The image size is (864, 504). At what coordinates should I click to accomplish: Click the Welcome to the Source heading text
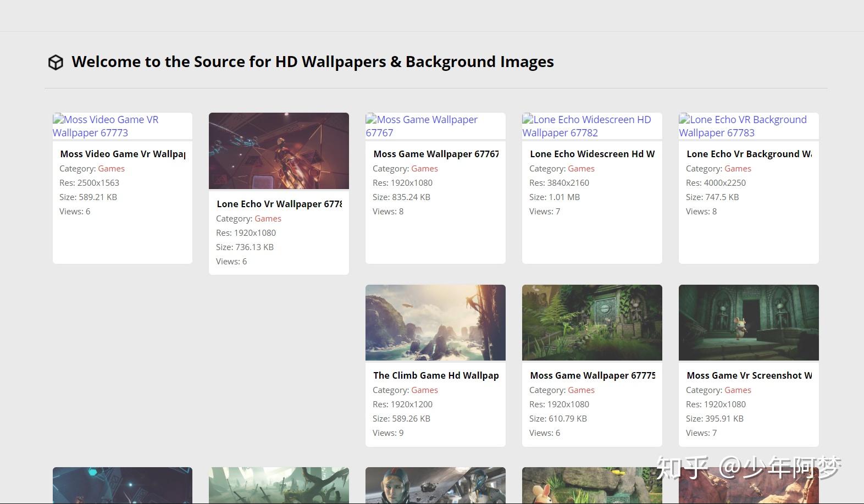pyautogui.click(x=313, y=62)
